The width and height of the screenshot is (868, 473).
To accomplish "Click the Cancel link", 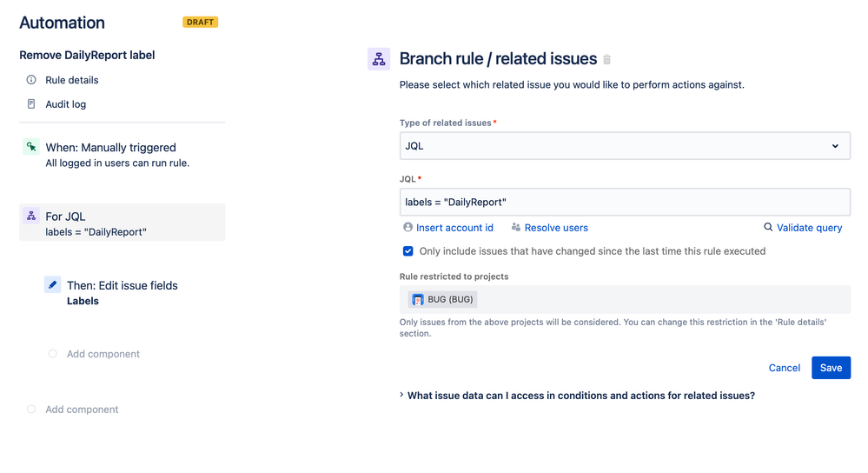I will click(x=784, y=368).
